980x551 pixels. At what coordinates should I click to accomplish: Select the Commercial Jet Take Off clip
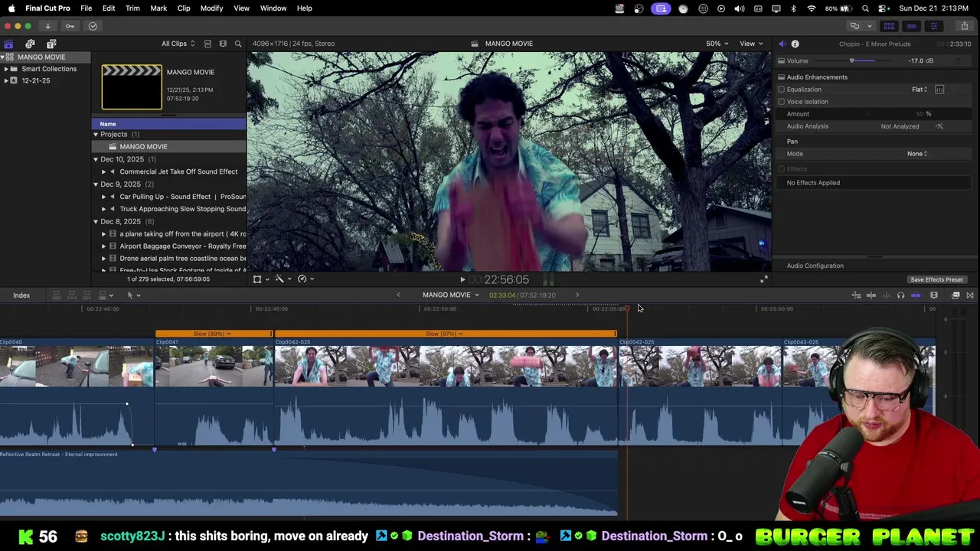point(178,171)
